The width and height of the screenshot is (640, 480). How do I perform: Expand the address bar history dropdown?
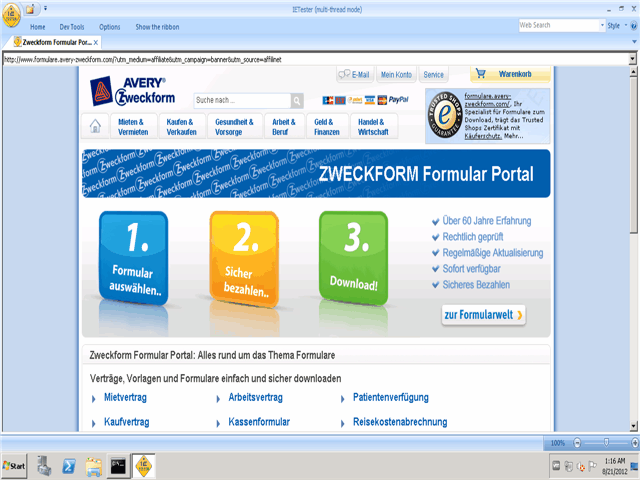pyautogui.click(x=633, y=59)
